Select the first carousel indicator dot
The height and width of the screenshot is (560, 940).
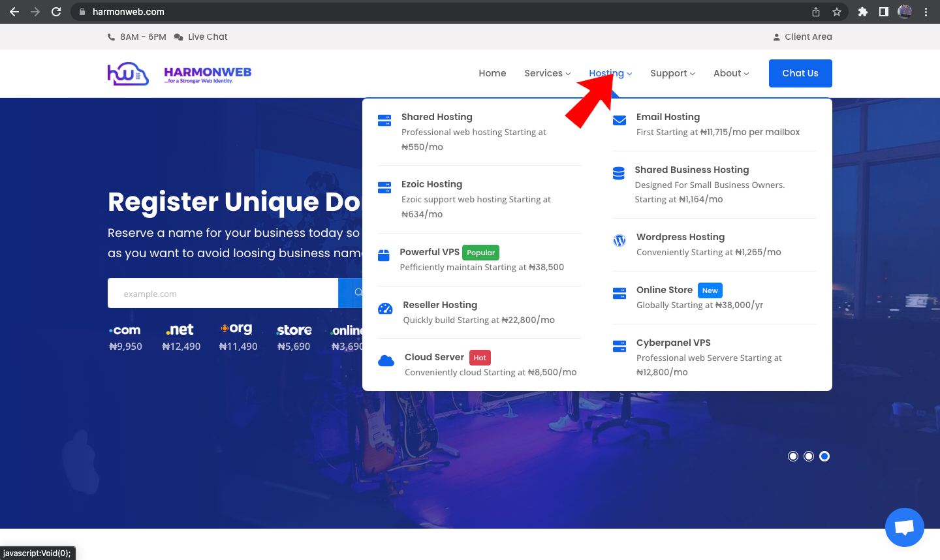click(x=793, y=456)
